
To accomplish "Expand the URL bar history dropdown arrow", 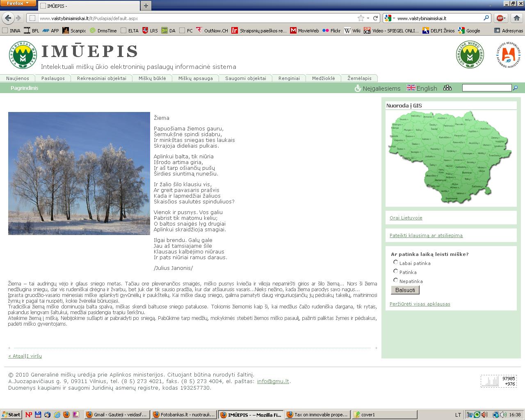I will 368,18.
